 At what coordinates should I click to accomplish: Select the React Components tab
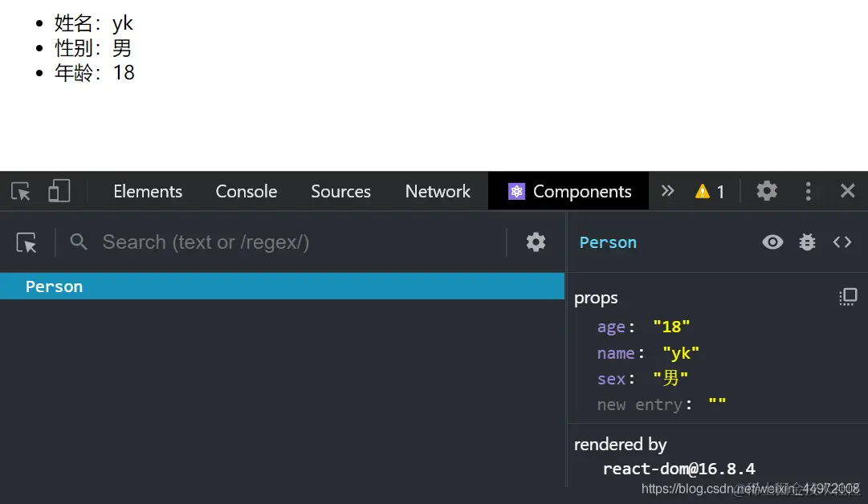pyautogui.click(x=569, y=191)
